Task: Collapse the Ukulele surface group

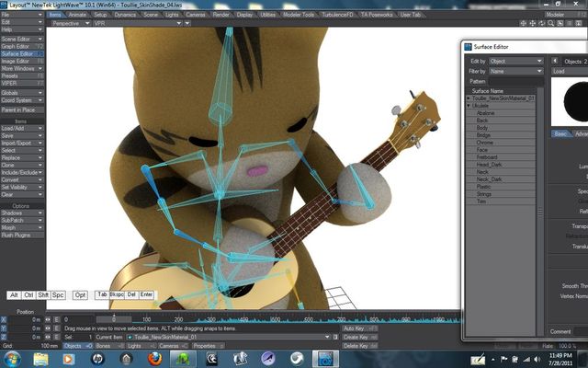Action: click(x=469, y=106)
